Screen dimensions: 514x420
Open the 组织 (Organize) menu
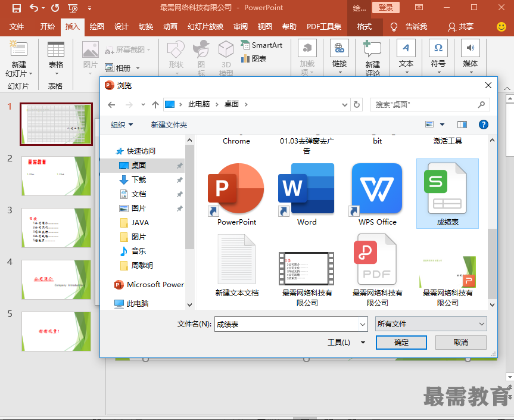pos(122,125)
